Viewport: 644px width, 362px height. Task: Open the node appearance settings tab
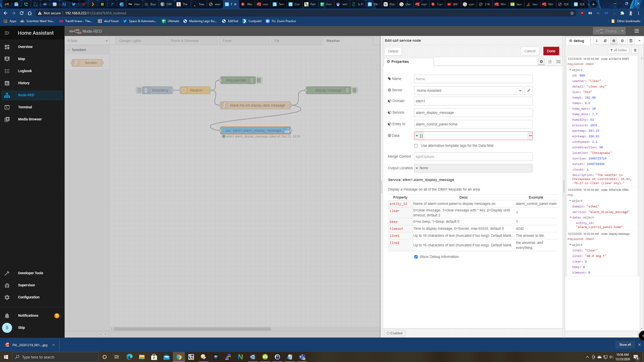558,61
